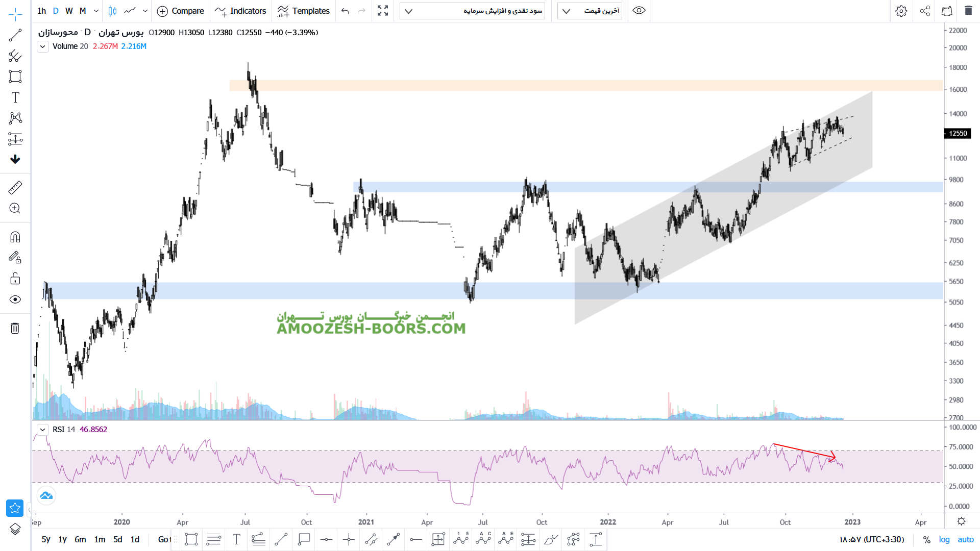Collapse the RSI indicator legend
The width and height of the screenshot is (980, 551).
(x=43, y=430)
